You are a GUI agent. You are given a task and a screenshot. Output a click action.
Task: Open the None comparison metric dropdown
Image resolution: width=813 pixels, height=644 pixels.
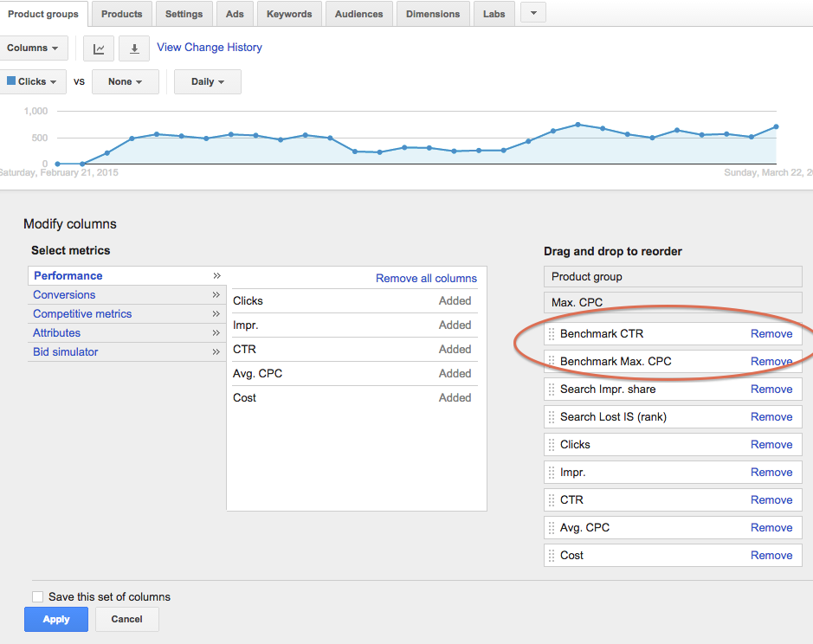[x=126, y=81]
